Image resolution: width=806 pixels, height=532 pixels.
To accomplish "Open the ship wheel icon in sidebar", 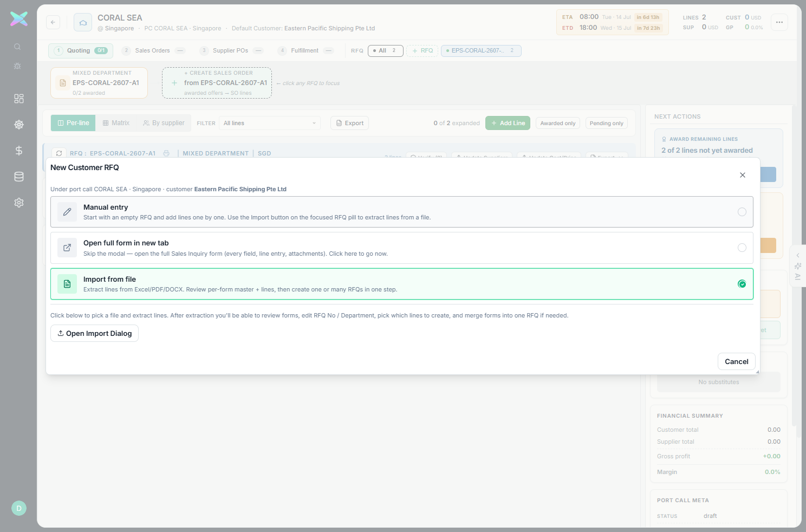I will (x=19, y=125).
